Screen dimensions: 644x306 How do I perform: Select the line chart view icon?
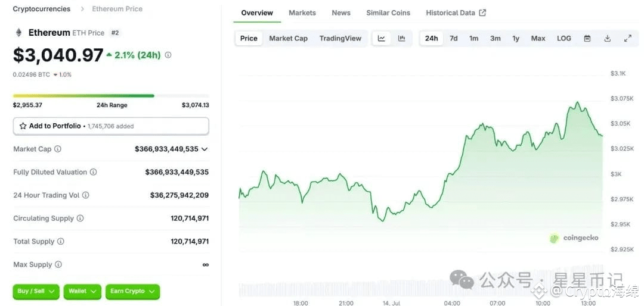[382, 38]
